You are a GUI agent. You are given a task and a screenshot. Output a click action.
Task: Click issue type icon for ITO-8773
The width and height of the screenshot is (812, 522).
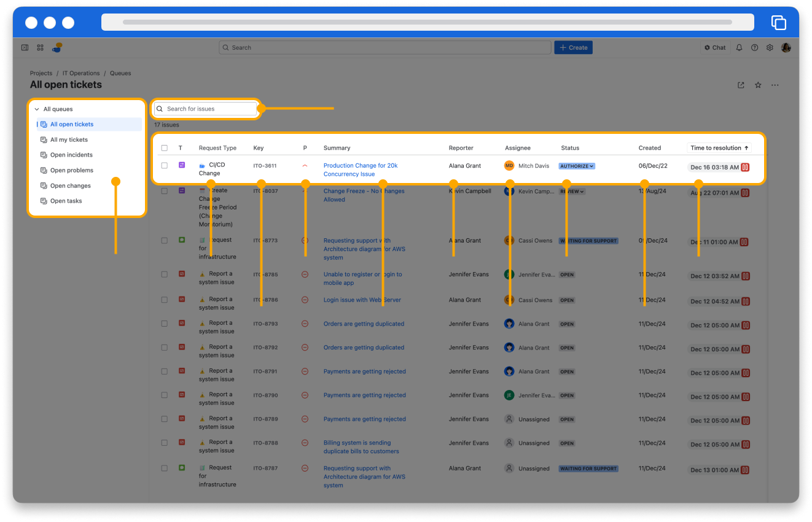[x=182, y=240]
